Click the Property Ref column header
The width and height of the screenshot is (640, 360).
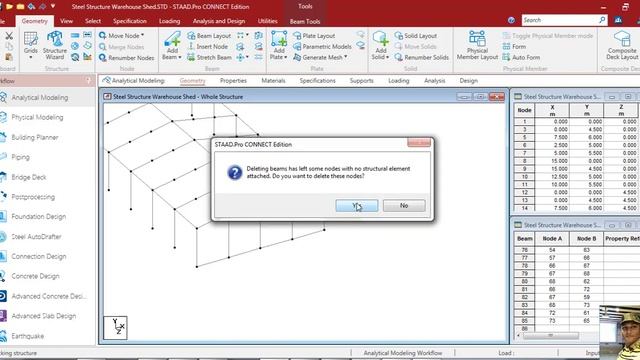622,238
